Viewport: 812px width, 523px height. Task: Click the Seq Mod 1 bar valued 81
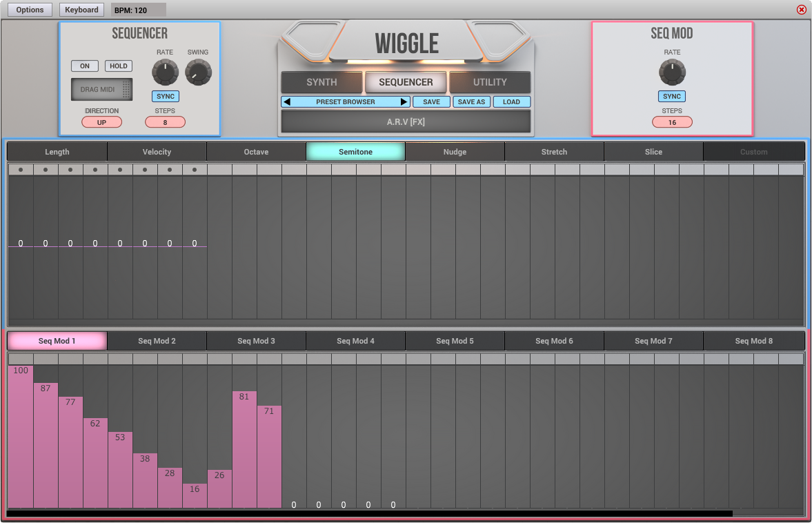[x=244, y=449]
